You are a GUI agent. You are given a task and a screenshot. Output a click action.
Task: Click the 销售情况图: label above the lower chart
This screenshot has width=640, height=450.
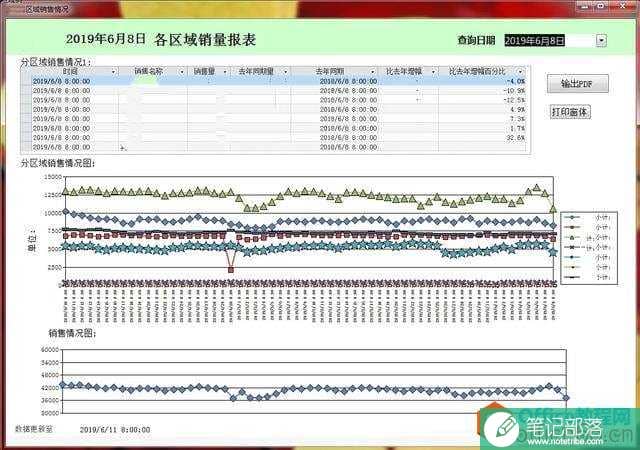point(72,333)
